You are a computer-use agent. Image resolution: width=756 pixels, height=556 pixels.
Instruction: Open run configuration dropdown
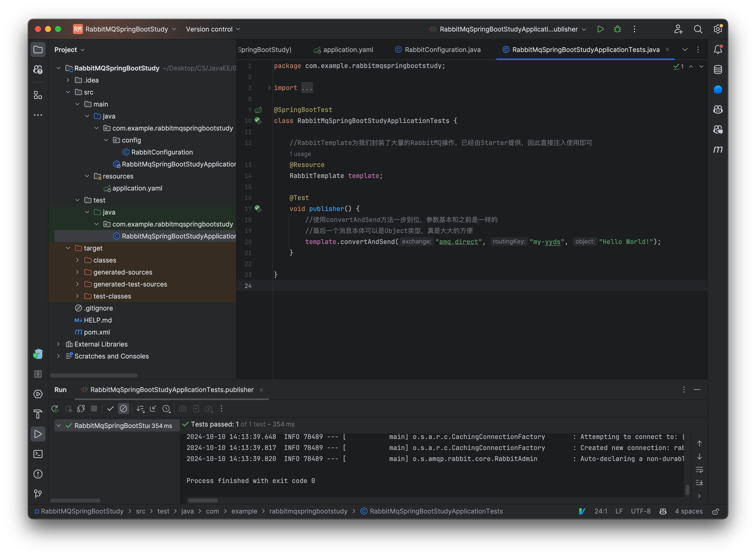pyautogui.click(x=508, y=29)
